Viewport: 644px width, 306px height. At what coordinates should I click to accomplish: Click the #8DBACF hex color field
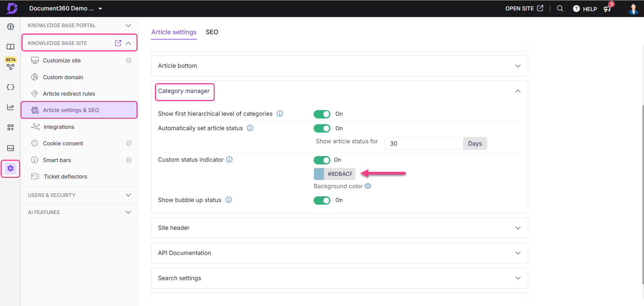[340, 174]
